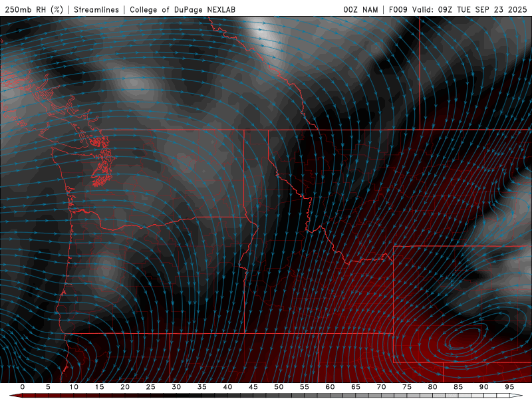
Task: Click the "10" colorbar tick label
Action: pos(74,387)
